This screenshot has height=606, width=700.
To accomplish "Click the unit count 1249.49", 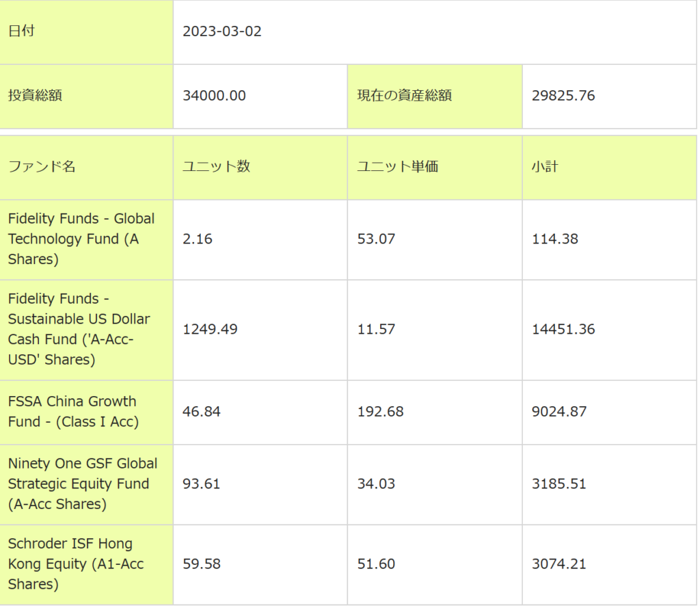I will click(x=210, y=329).
